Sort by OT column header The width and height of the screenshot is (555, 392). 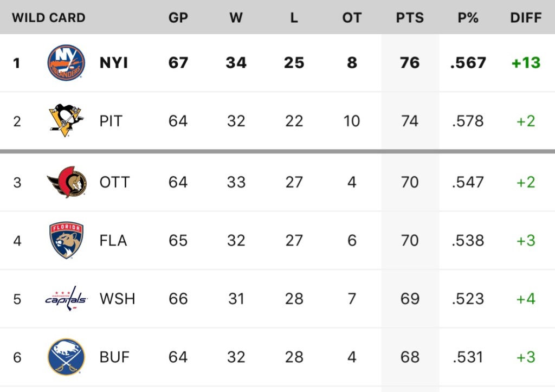pos(352,18)
